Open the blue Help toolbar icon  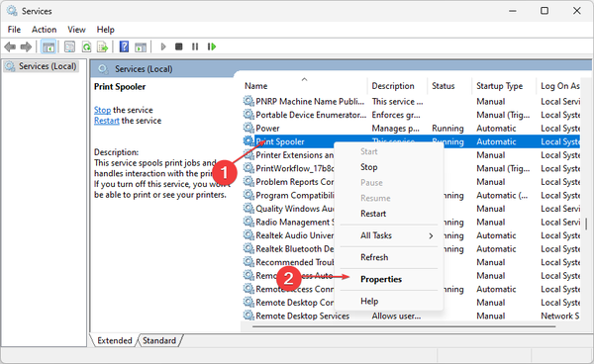pos(124,46)
